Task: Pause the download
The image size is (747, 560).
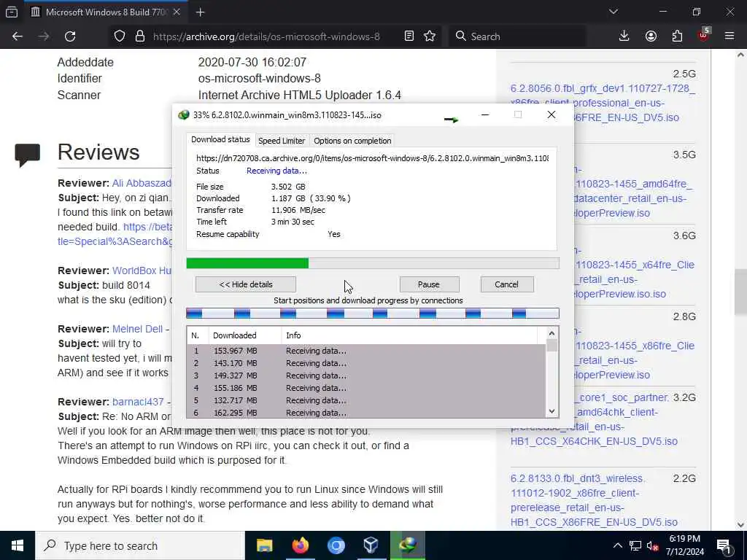Action: (429, 284)
